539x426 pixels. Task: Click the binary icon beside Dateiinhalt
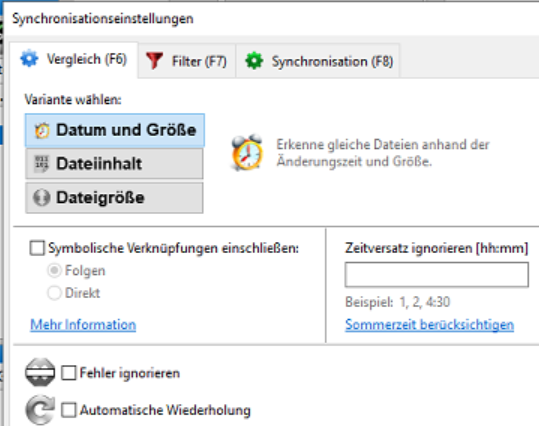point(42,164)
